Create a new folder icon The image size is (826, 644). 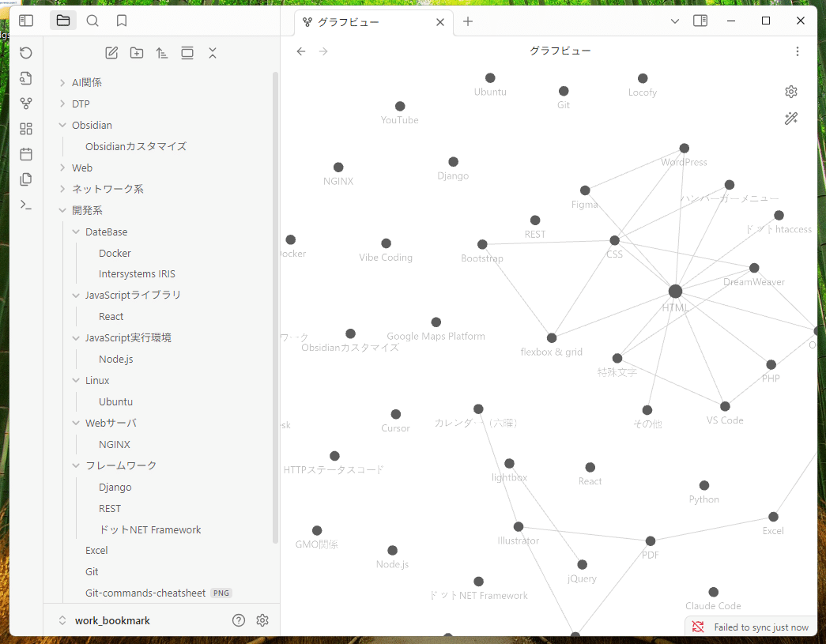(137, 53)
